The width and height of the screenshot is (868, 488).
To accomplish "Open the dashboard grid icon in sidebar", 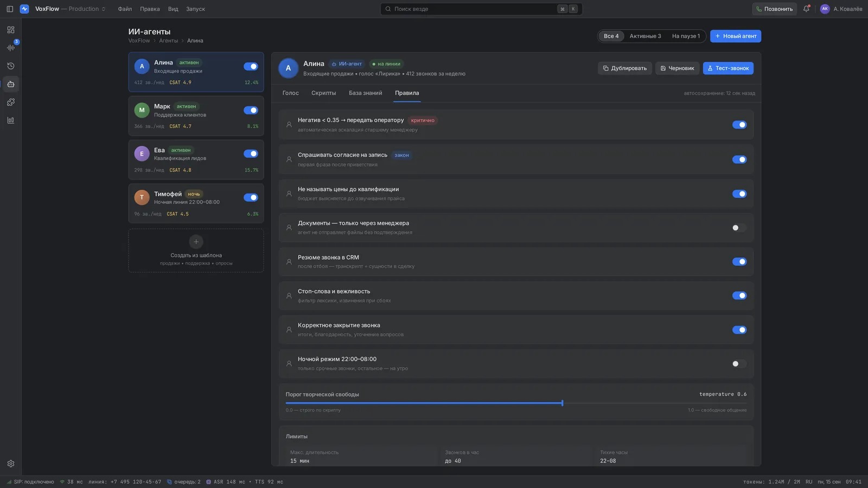I will click(11, 30).
